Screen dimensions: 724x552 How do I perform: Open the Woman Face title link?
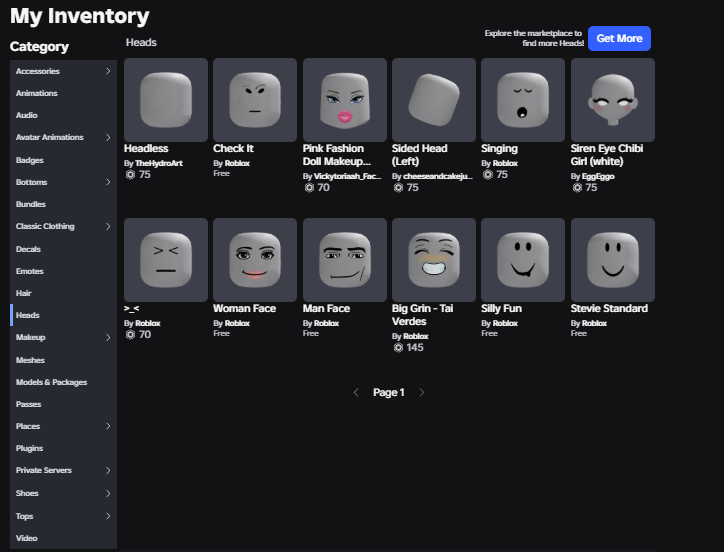point(244,308)
